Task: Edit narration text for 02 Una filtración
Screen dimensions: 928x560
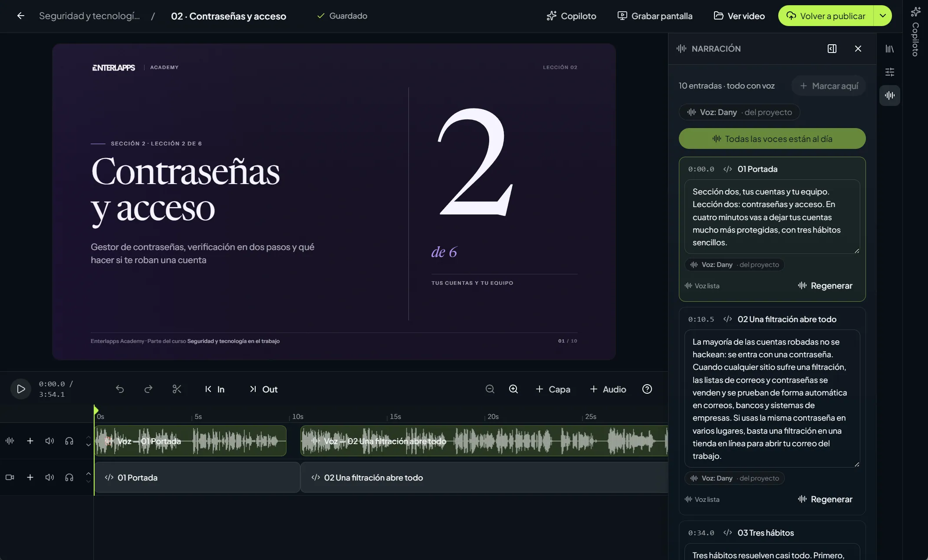Action: 772,399
